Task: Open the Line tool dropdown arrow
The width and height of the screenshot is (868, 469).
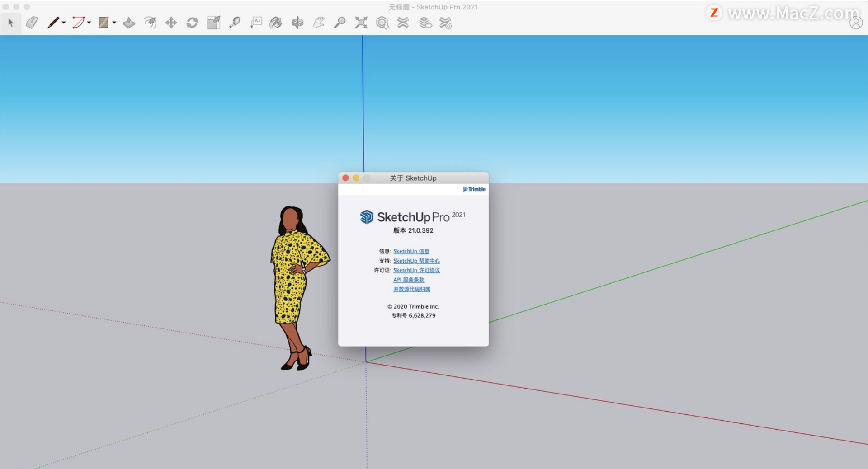Action: pos(64,23)
